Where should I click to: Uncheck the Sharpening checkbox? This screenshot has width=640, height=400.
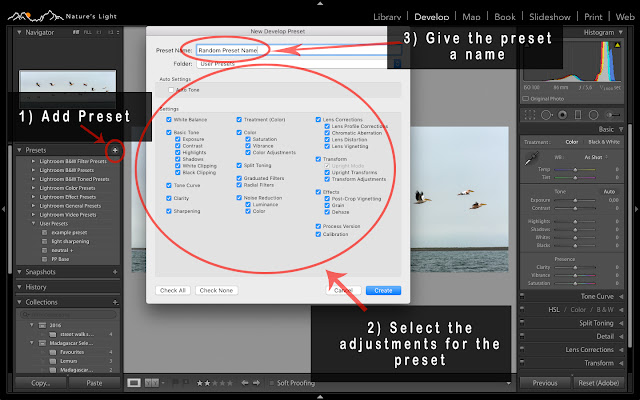169,211
